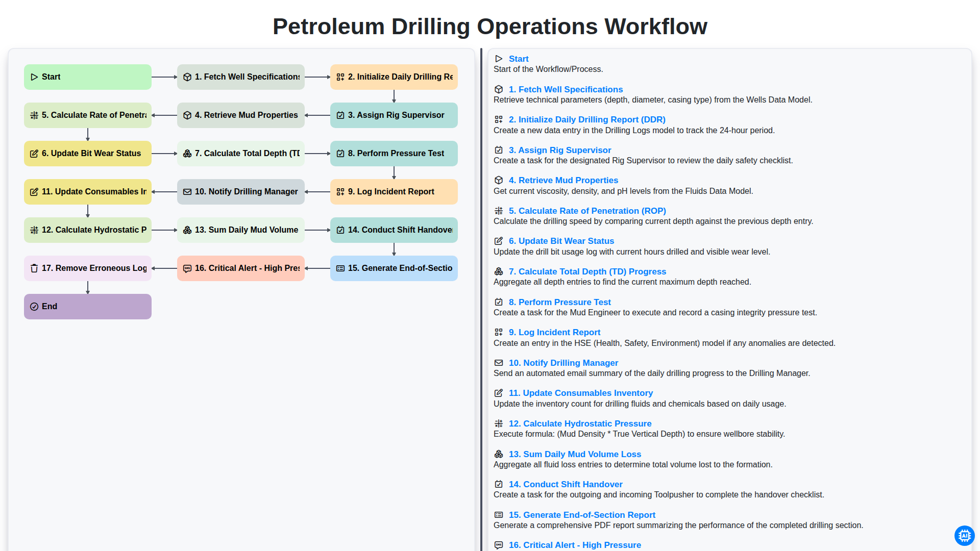Select the 14. Conduct Shift Handover flow node
980x551 pixels.
point(394,230)
